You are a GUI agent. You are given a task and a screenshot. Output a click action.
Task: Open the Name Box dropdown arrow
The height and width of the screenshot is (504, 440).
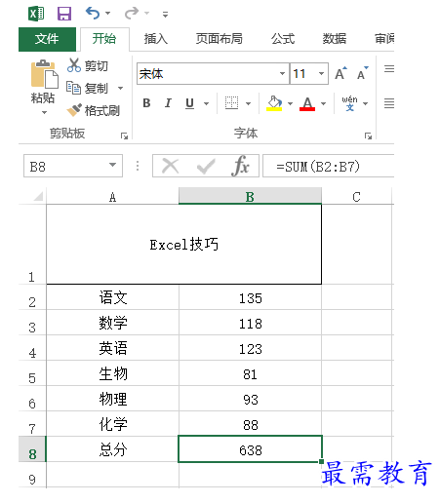112,165
